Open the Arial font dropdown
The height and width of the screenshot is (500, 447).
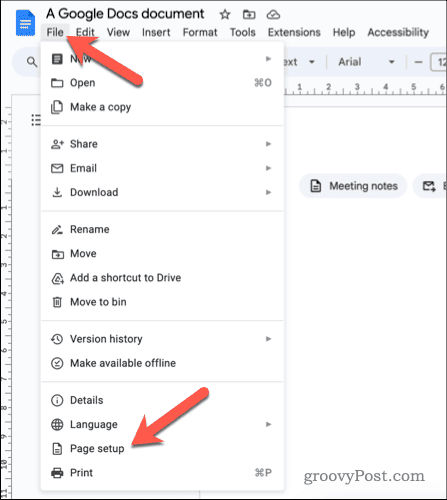coord(366,62)
